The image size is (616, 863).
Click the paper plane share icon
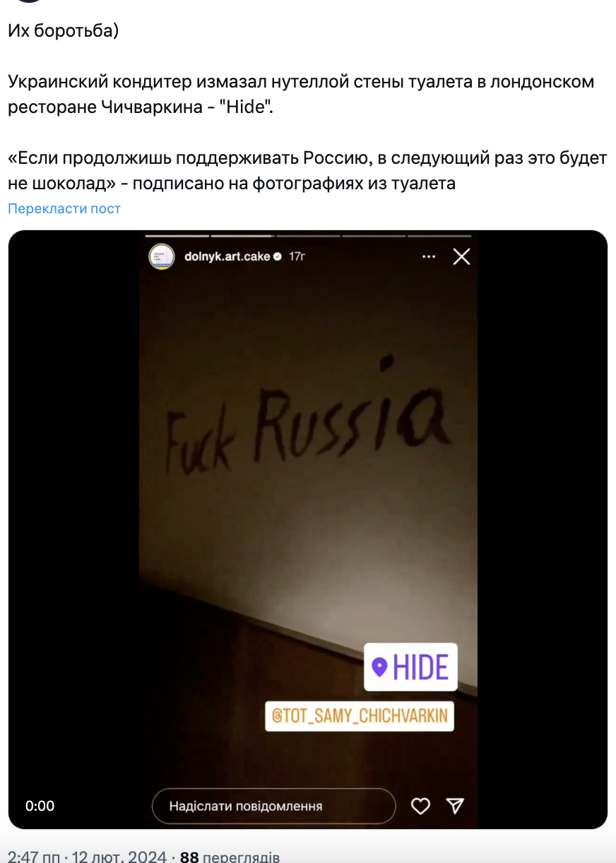click(x=455, y=806)
